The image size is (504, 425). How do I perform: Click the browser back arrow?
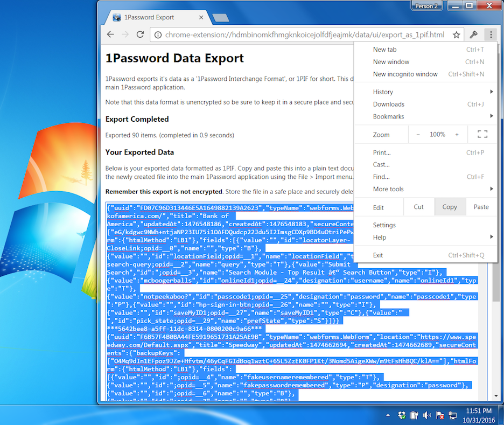point(110,34)
